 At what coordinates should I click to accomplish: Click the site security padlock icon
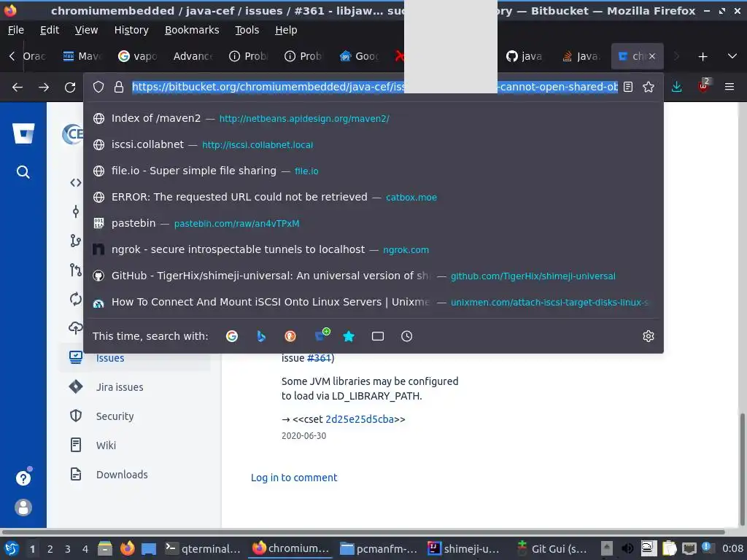(x=119, y=87)
